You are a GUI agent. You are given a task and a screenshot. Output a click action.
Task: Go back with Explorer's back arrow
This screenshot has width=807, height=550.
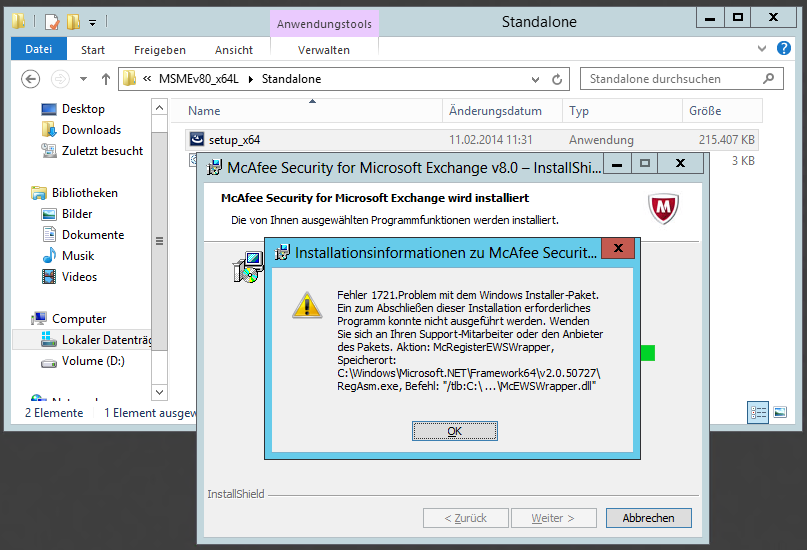30,79
